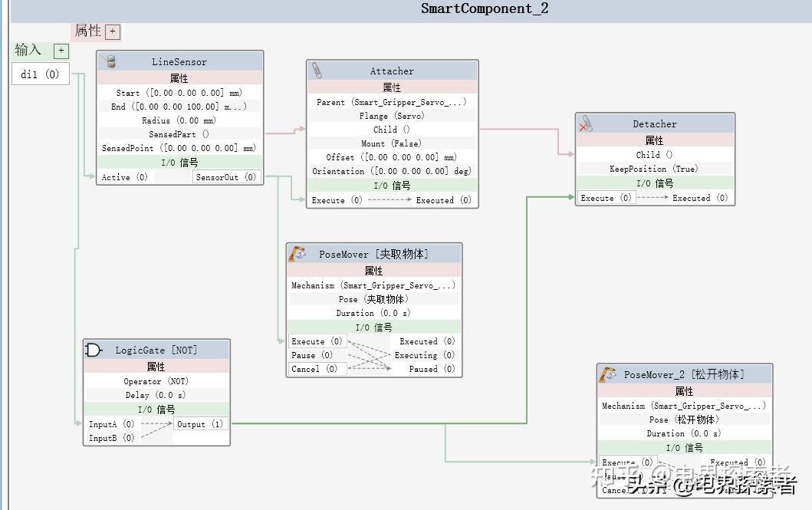
Task: Select LineSensor SensorOut (0) signal
Action: (x=225, y=177)
